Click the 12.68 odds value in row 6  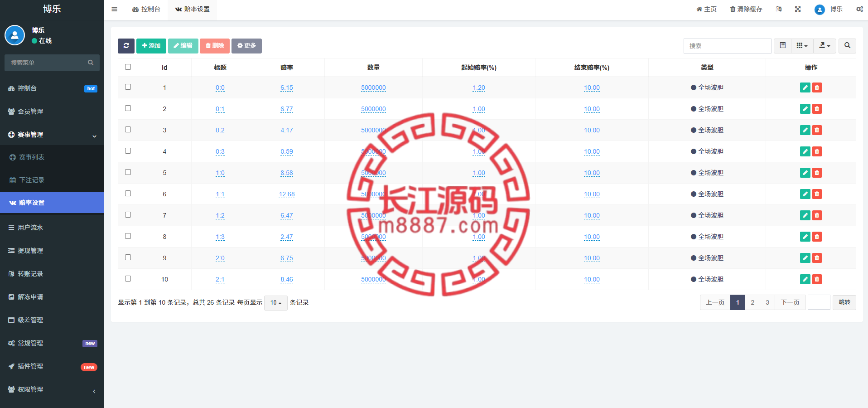tap(287, 194)
